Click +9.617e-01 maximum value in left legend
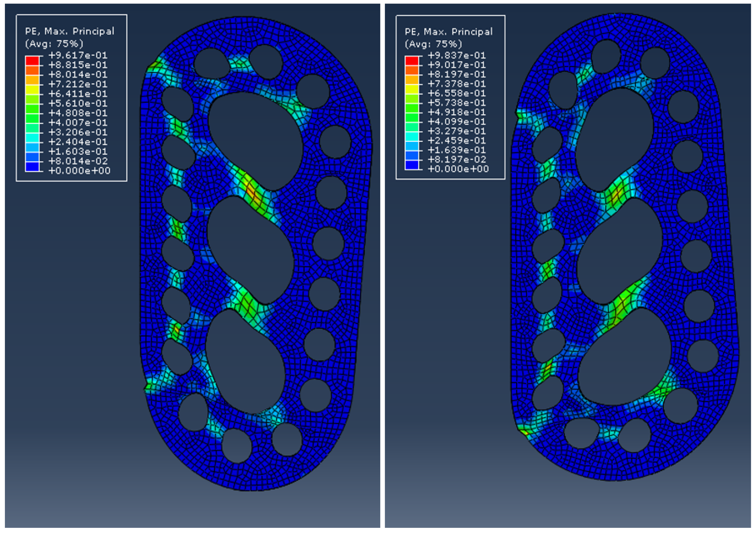756x534 pixels. (x=78, y=55)
